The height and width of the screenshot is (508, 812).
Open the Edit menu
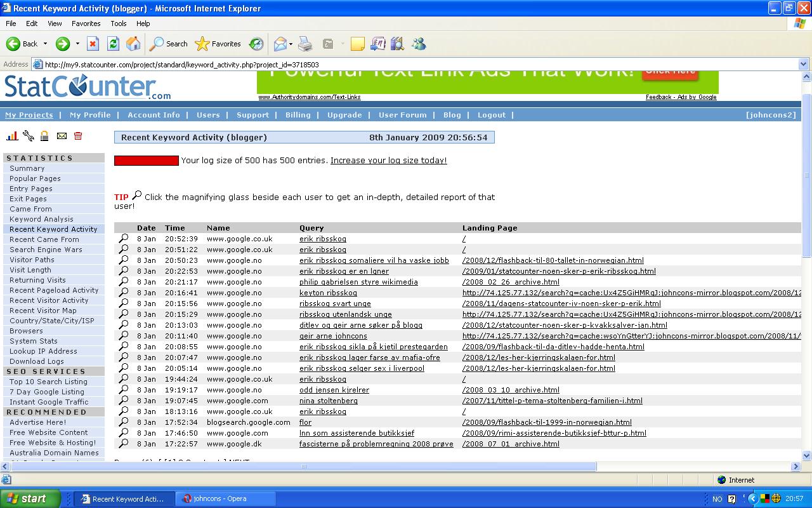tap(32, 23)
